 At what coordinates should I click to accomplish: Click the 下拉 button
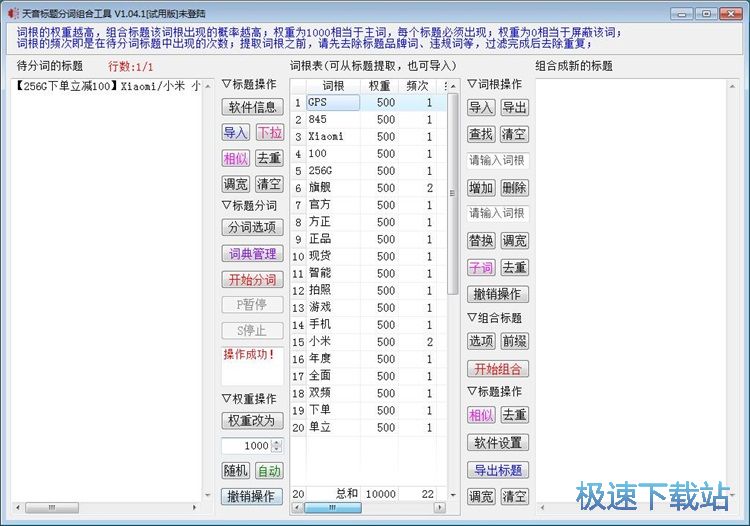pyautogui.click(x=269, y=132)
